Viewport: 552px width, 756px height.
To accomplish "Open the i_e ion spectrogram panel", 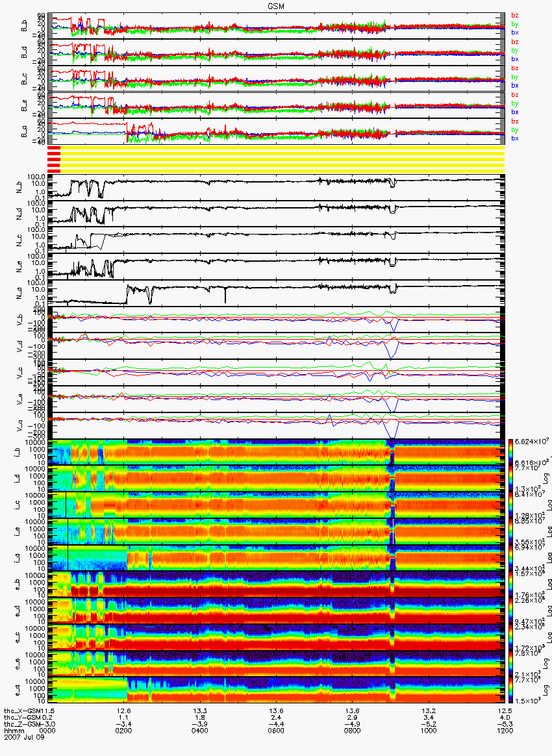I will [275, 532].
